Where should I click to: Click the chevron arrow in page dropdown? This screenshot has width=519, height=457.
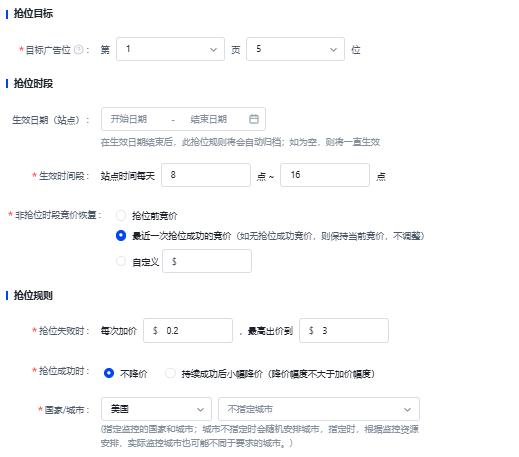[213, 50]
